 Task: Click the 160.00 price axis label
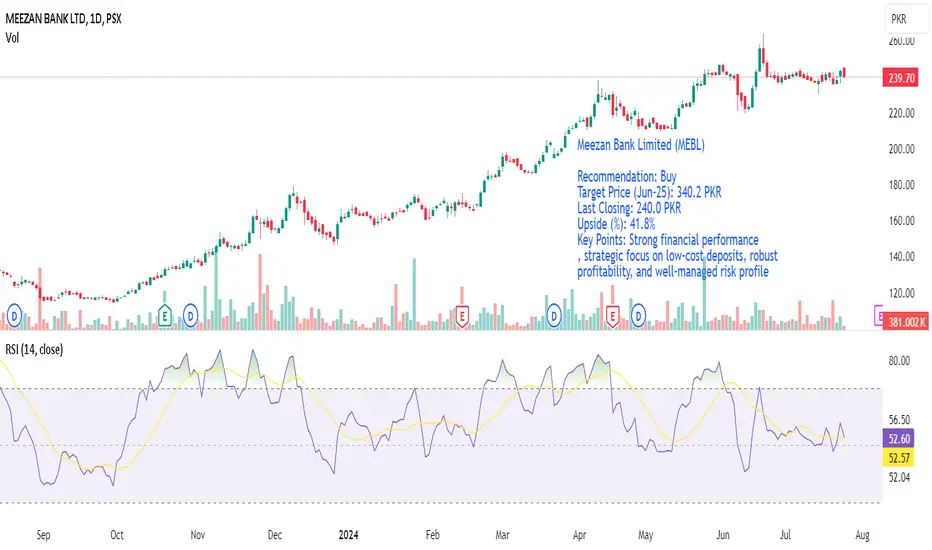tap(901, 221)
